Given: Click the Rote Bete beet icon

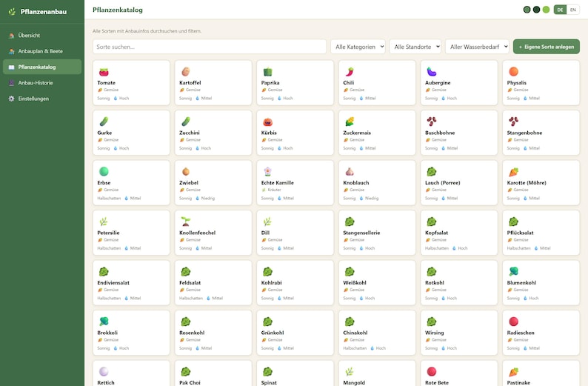Looking at the screenshot, I should pos(431,371).
